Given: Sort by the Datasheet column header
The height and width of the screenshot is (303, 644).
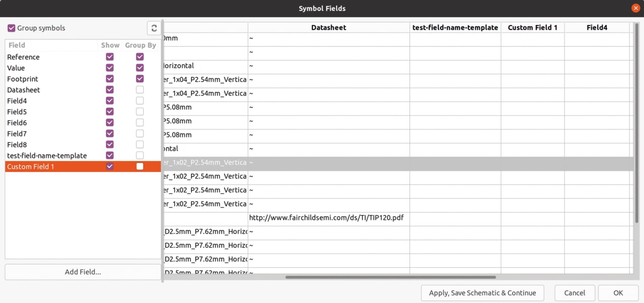Looking at the screenshot, I should click(329, 28).
